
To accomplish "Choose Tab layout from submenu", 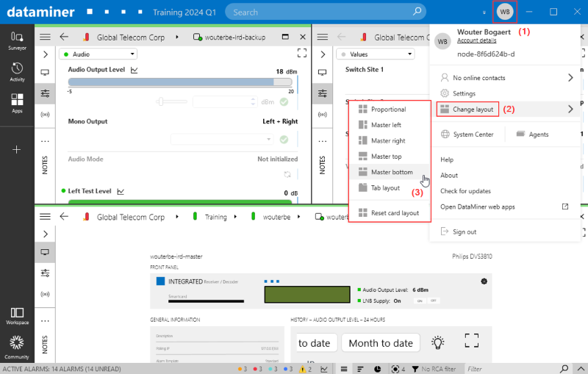I will pos(384,188).
